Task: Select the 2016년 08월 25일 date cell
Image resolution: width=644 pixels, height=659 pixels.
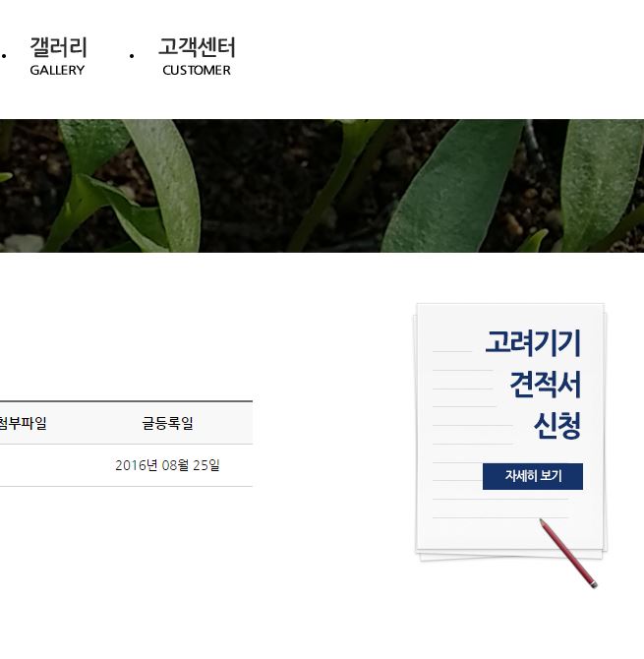Action: (x=167, y=465)
